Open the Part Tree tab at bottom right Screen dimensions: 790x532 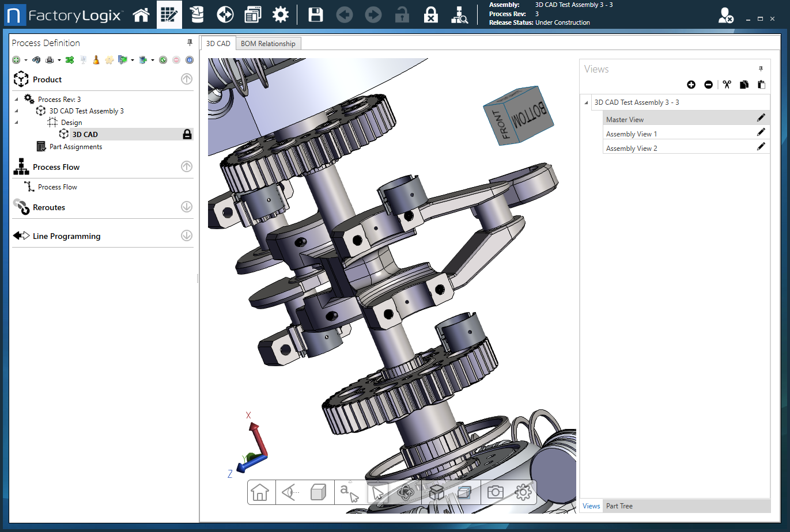pos(619,506)
